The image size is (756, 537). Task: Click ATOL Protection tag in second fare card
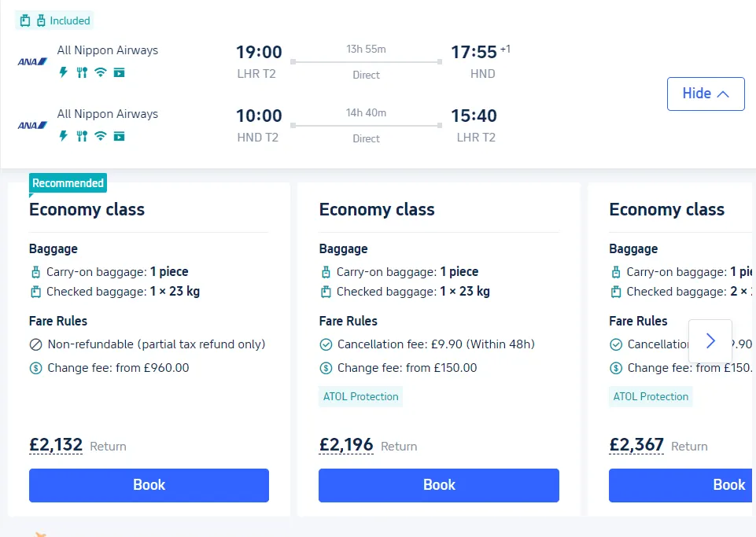pos(360,396)
